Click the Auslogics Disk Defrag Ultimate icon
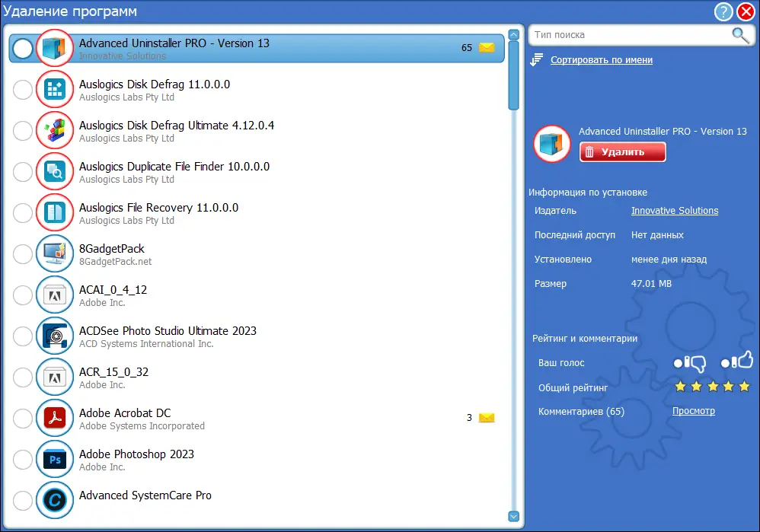760x532 pixels. [55, 130]
